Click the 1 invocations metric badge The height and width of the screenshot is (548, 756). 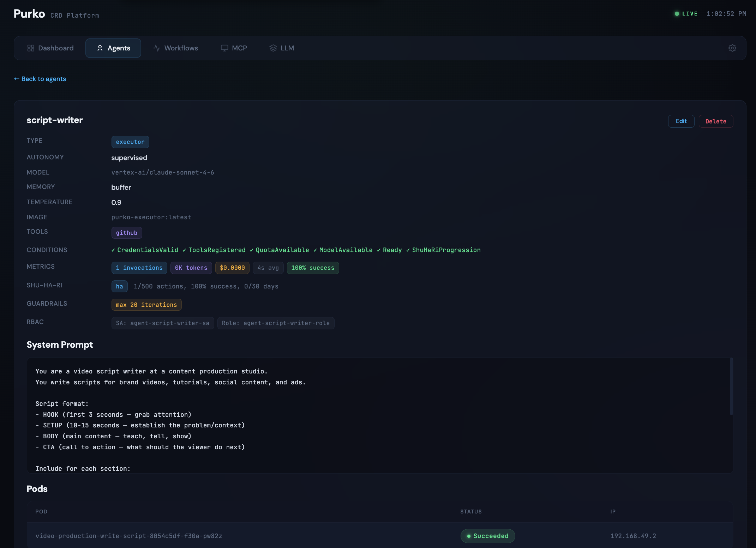[x=139, y=268]
